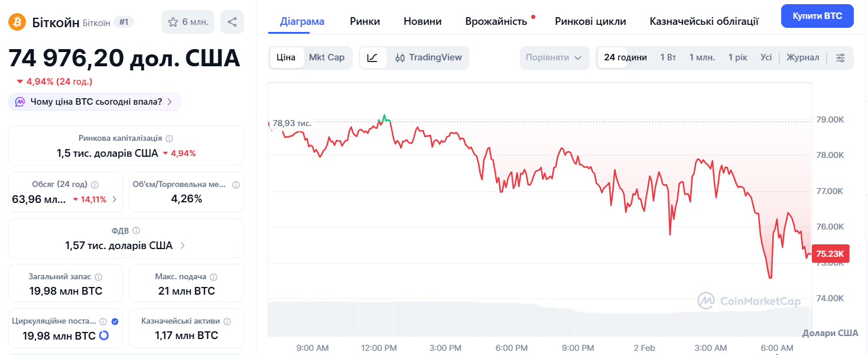Select the 1 рік time range

(x=737, y=57)
